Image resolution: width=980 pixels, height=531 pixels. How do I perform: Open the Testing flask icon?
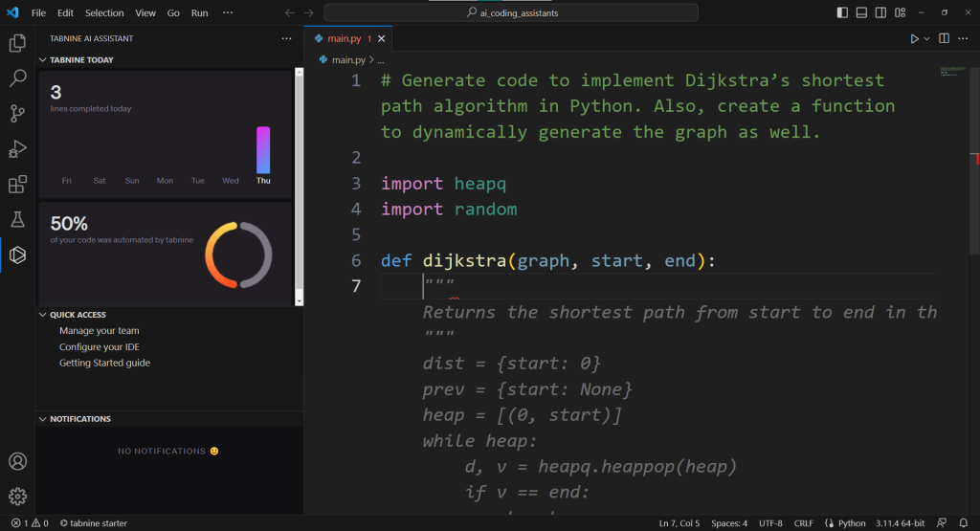point(17,220)
